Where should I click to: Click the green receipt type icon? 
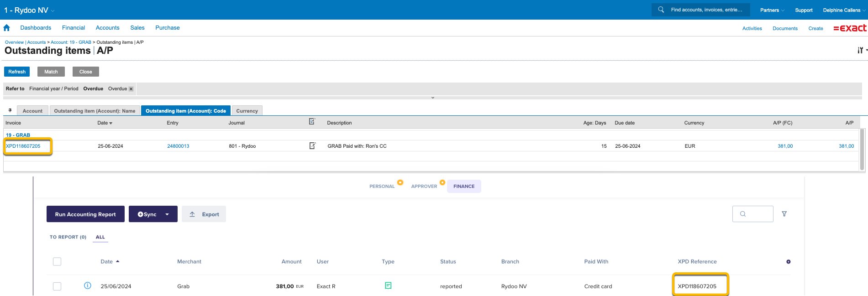click(x=388, y=286)
